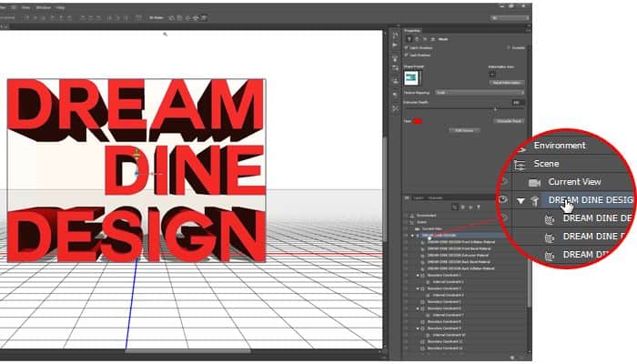Select the Internal Constraint 4 row

point(448,295)
